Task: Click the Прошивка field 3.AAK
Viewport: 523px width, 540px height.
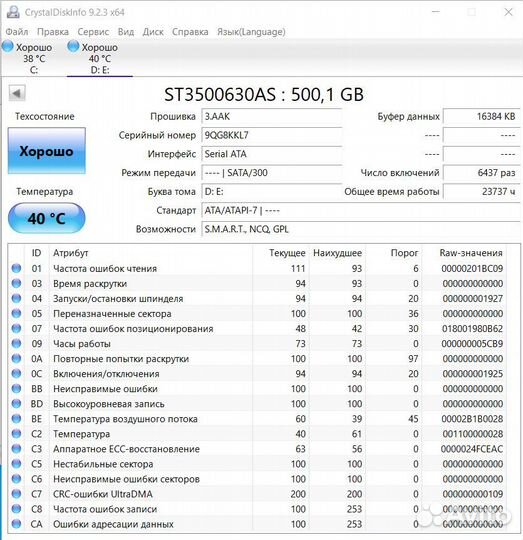Action: click(271, 116)
